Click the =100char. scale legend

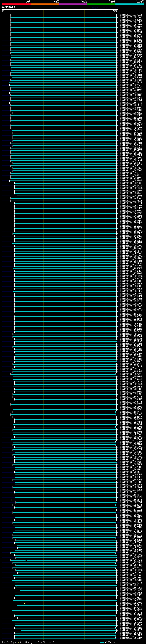pyautogui.click(x=108, y=642)
